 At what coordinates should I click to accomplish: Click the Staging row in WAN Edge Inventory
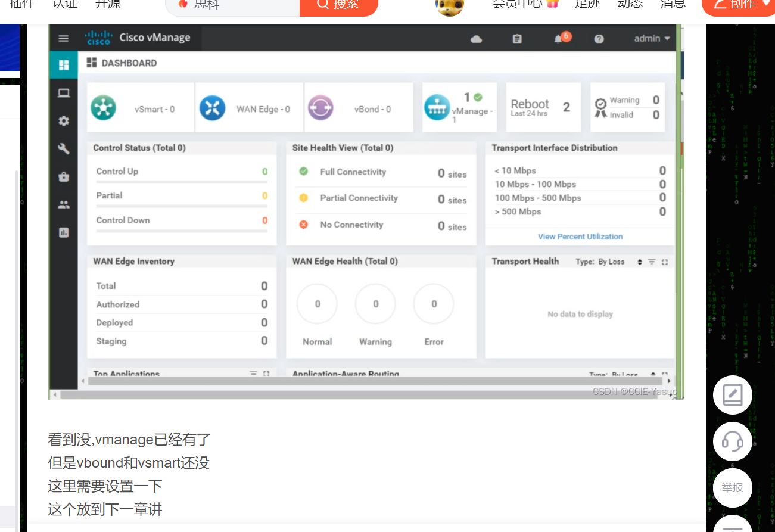pyautogui.click(x=182, y=341)
